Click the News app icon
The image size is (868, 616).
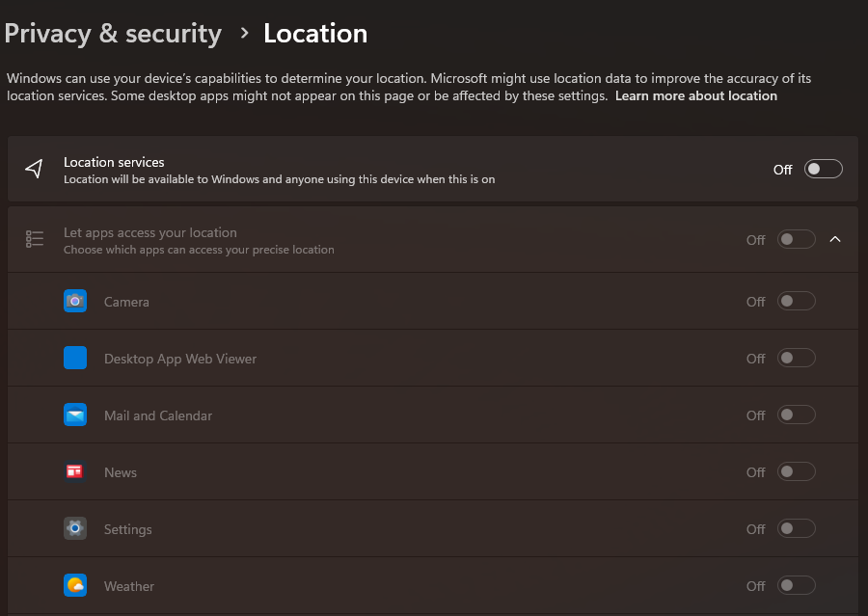(75, 472)
